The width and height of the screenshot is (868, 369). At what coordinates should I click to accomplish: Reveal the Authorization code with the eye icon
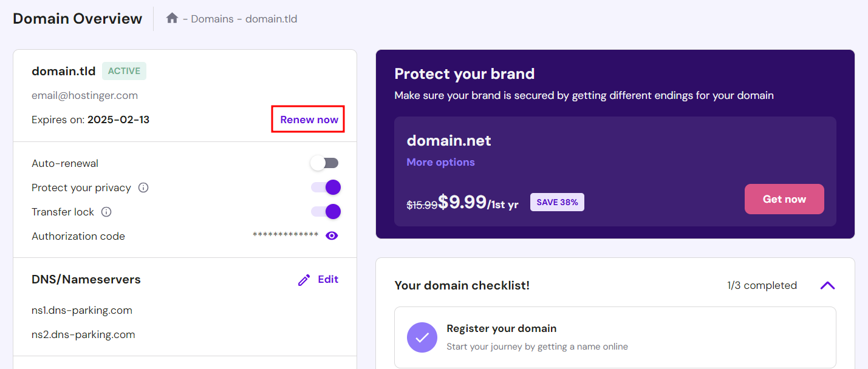(x=332, y=235)
